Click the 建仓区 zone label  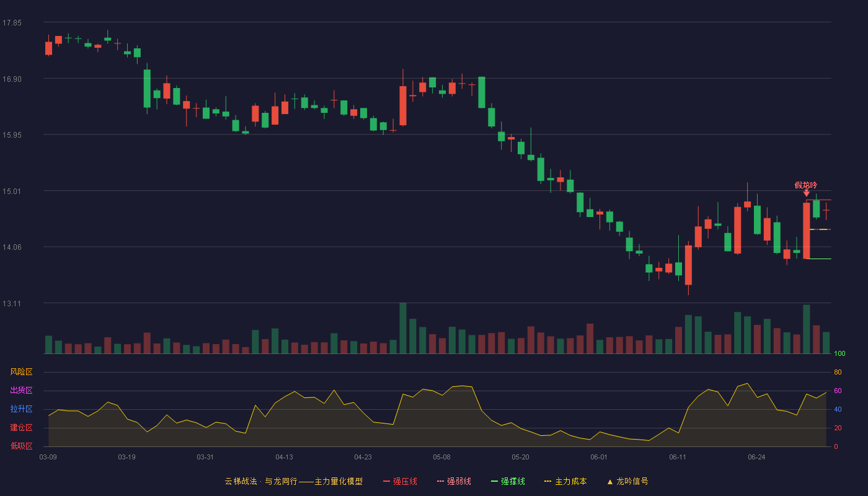pos(21,428)
